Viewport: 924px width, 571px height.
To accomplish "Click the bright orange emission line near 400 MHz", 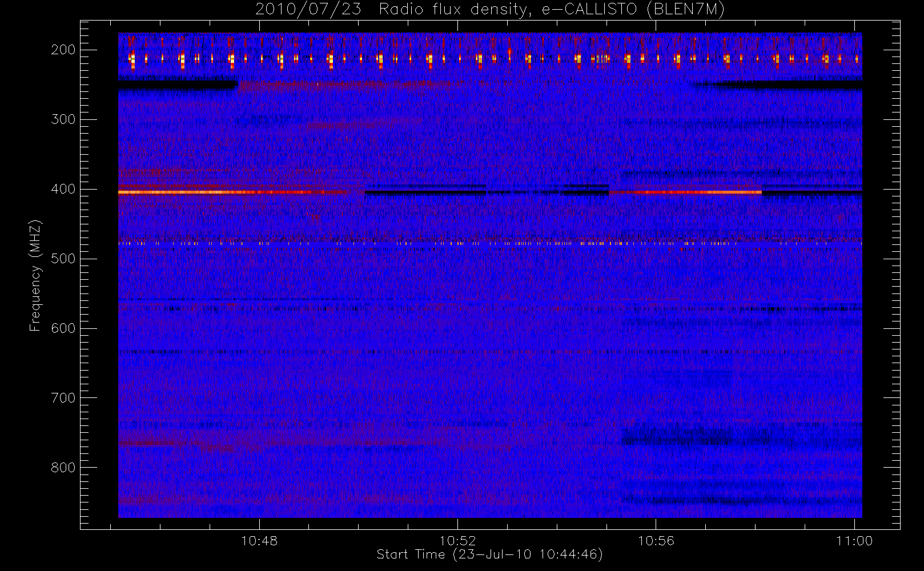I will (x=233, y=192).
